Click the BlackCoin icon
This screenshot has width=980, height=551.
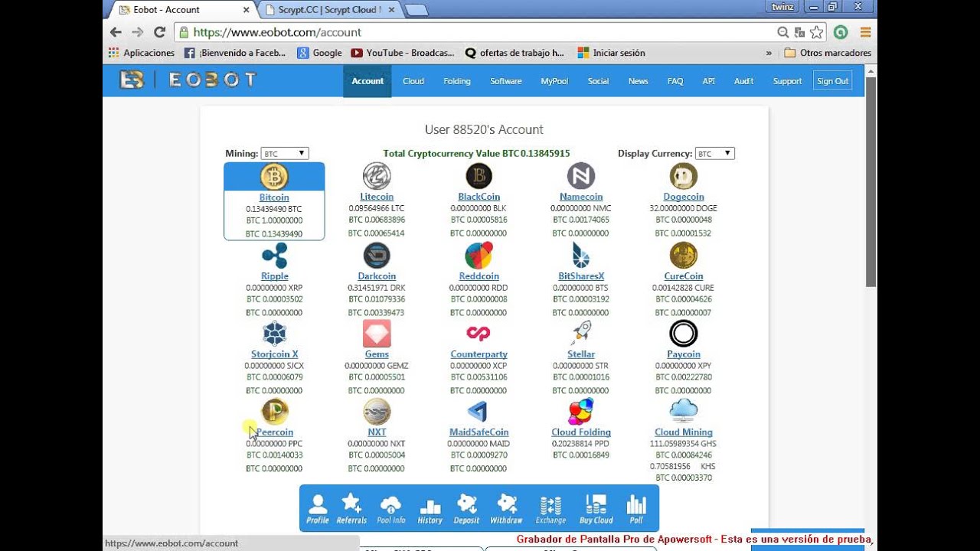coord(479,177)
